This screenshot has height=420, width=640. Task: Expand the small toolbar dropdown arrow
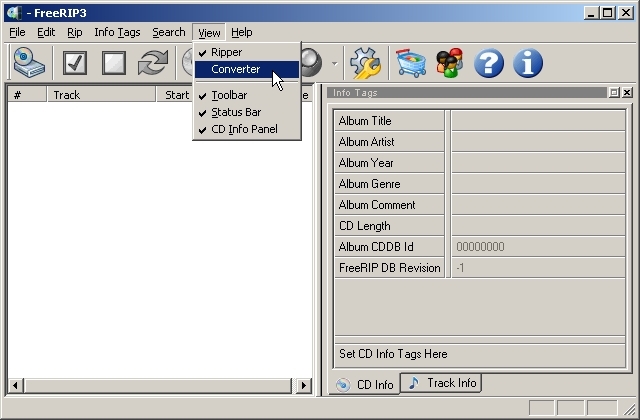(335, 63)
